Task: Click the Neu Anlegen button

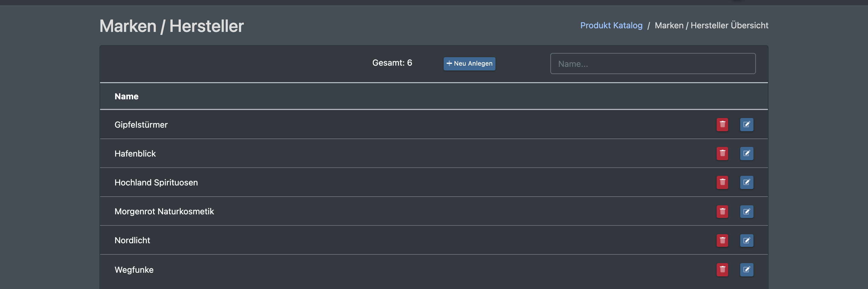Action: pos(469,64)
